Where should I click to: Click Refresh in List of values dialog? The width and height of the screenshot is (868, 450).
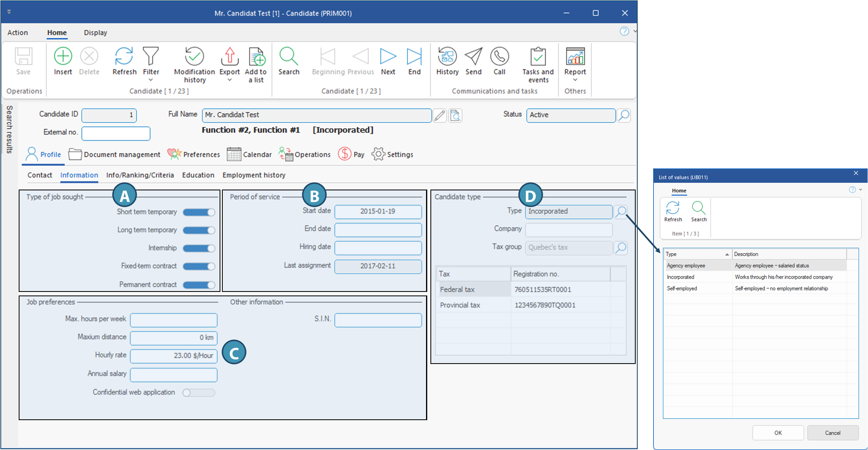click(673, 208)
